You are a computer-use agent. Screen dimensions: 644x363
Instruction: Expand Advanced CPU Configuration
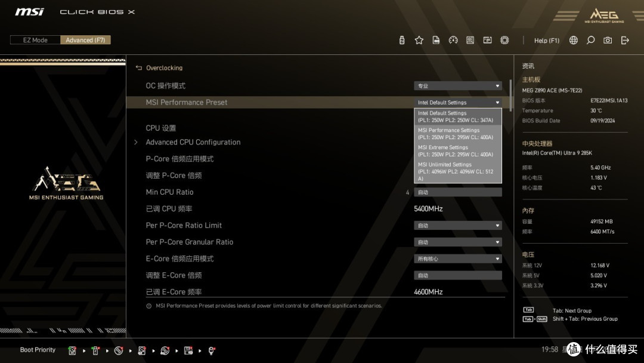(x=193, y=142)
